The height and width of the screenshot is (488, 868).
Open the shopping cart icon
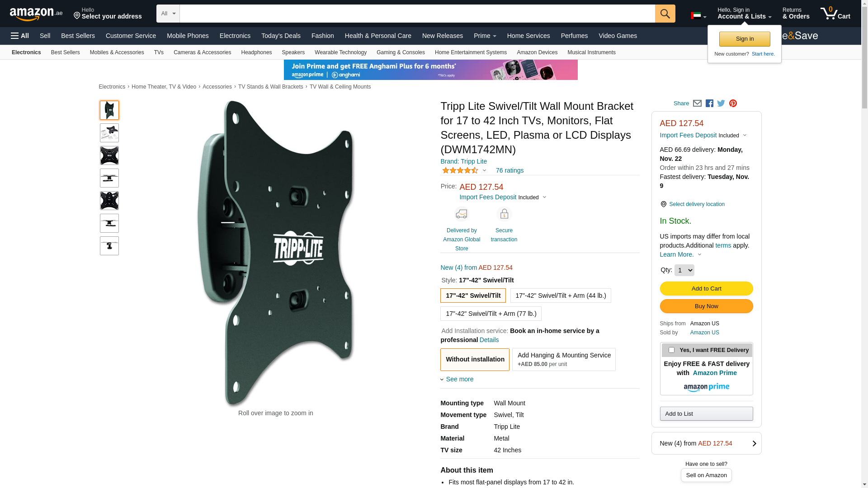click(x=835, y=13)
